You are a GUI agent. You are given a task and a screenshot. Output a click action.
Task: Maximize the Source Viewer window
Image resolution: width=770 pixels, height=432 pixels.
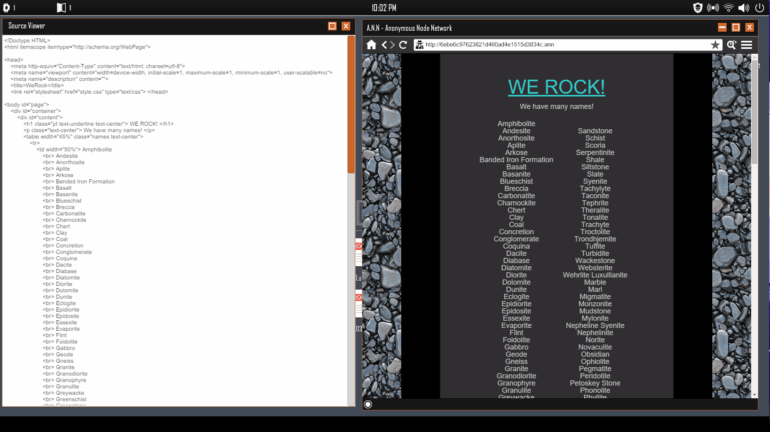click(333, 26)
